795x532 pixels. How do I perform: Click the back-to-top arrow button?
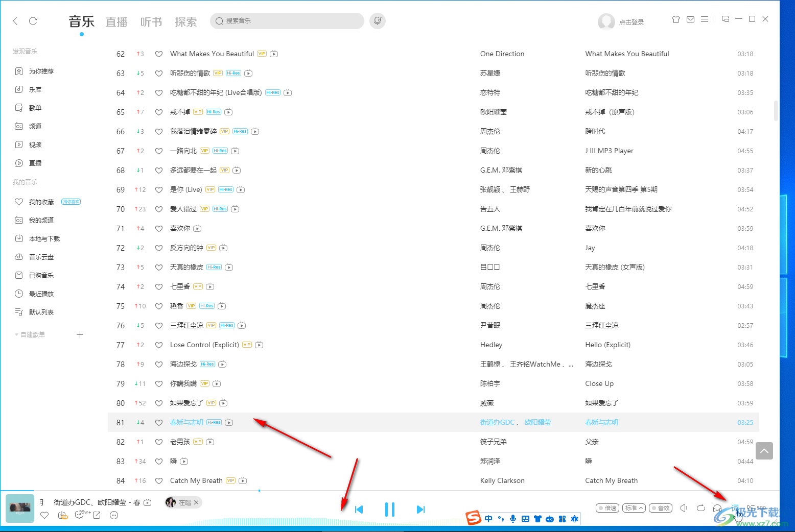click(764, 451)
